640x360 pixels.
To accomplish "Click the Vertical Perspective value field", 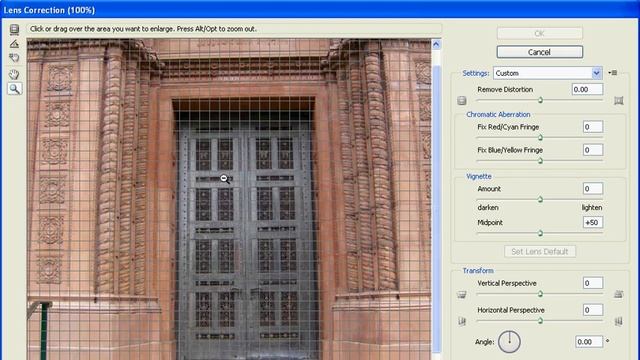I will (593, 283).
